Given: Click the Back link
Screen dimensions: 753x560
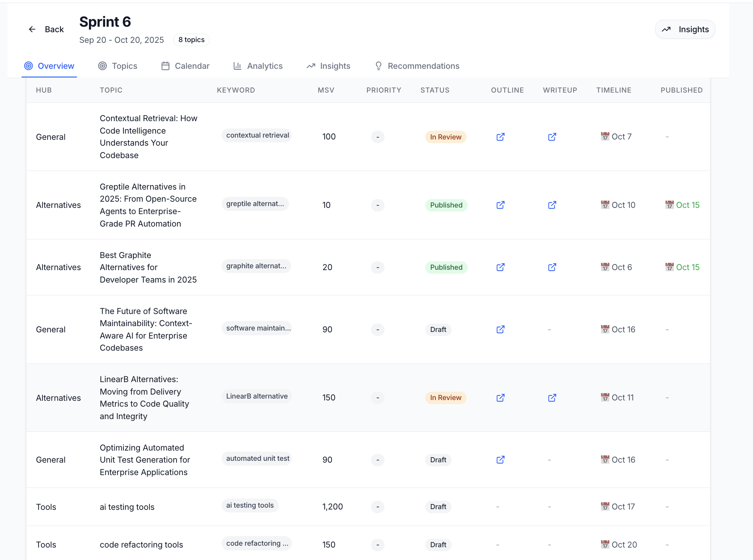Looking at the screenshot, I should pyautogui.click(x=54, y=29).
